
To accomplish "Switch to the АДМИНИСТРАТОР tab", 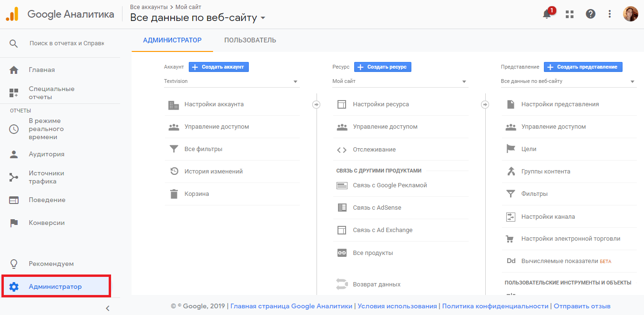I will [x=172, y=40].
